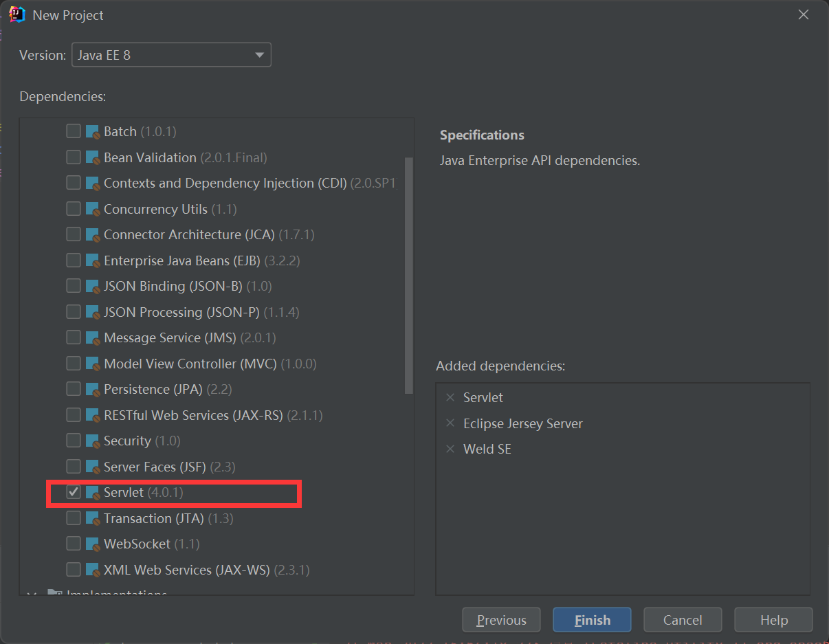Remove Weld SE from added dependencies
The image size is (829, 644).
point(450,449)
